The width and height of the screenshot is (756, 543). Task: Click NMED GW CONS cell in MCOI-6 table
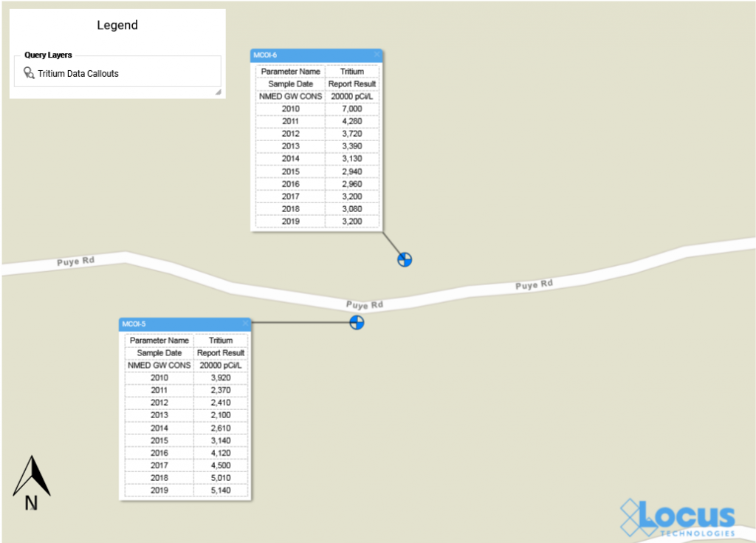click(291, 96)
